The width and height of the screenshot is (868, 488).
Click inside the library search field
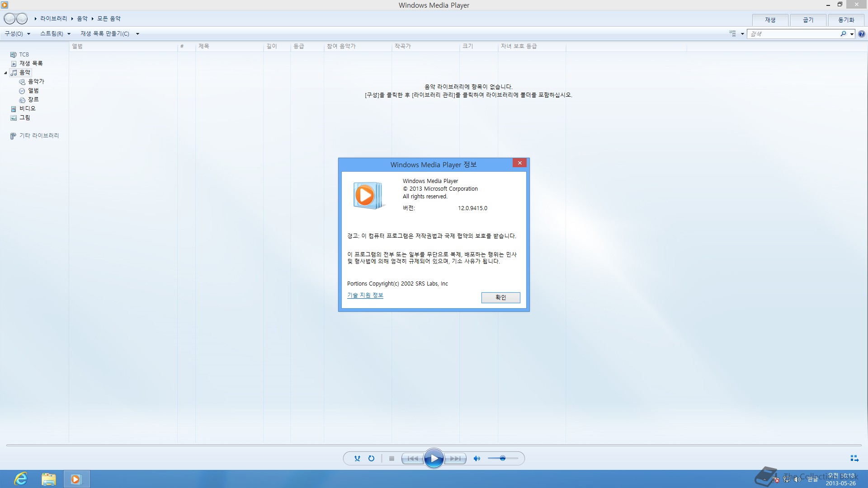(x=793, y=34)
